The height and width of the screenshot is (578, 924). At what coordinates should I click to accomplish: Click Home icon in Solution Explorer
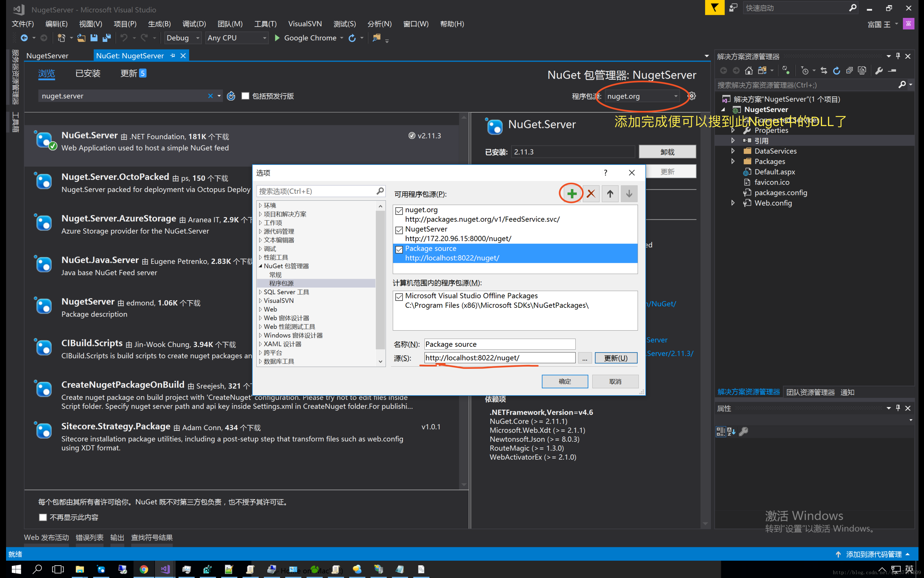tap(749, 70)
